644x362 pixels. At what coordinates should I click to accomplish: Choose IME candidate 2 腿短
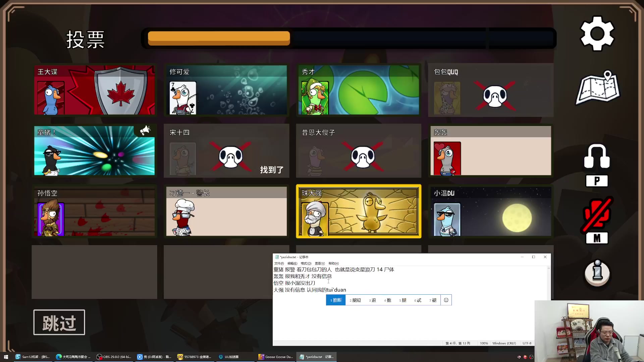(355, 300)
